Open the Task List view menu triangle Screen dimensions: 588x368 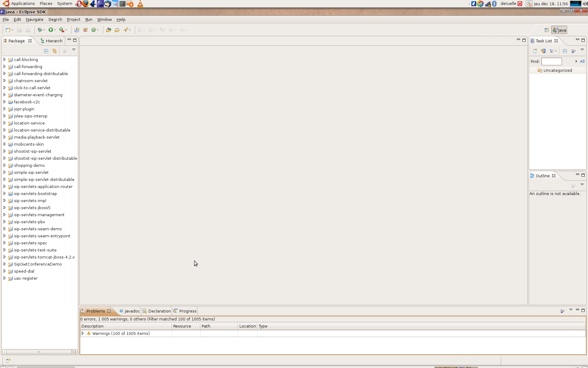[582, 50]
